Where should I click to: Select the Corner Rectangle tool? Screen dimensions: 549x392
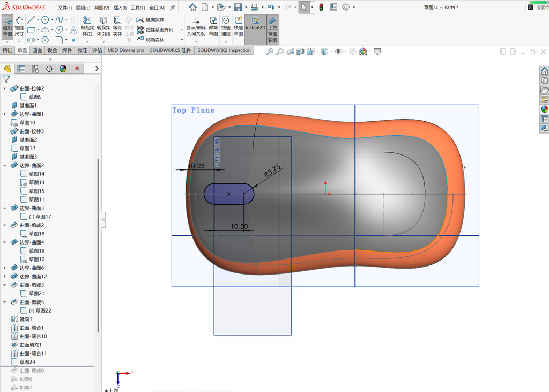[x=31, y=30]
